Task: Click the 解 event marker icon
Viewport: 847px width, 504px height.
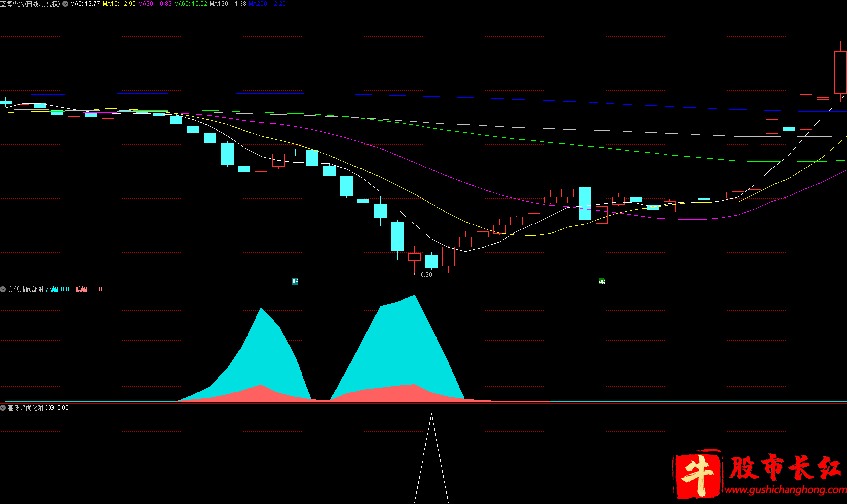Action: click(x=295, y=281)
